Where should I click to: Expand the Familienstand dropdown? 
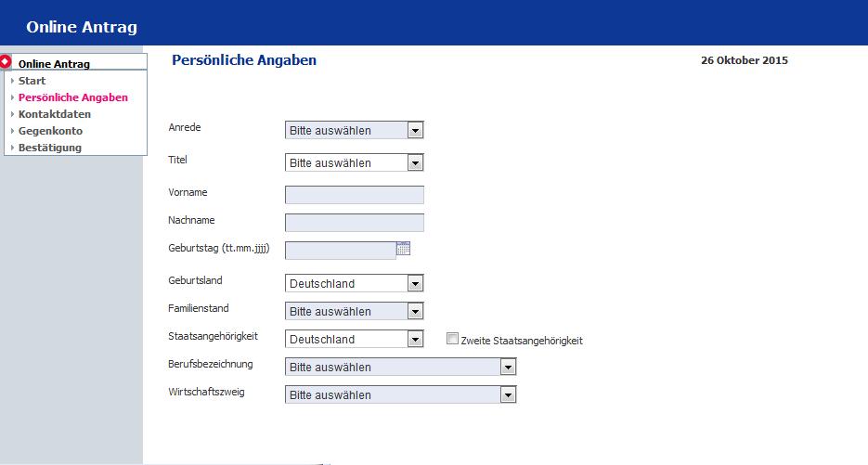[355, 311]
